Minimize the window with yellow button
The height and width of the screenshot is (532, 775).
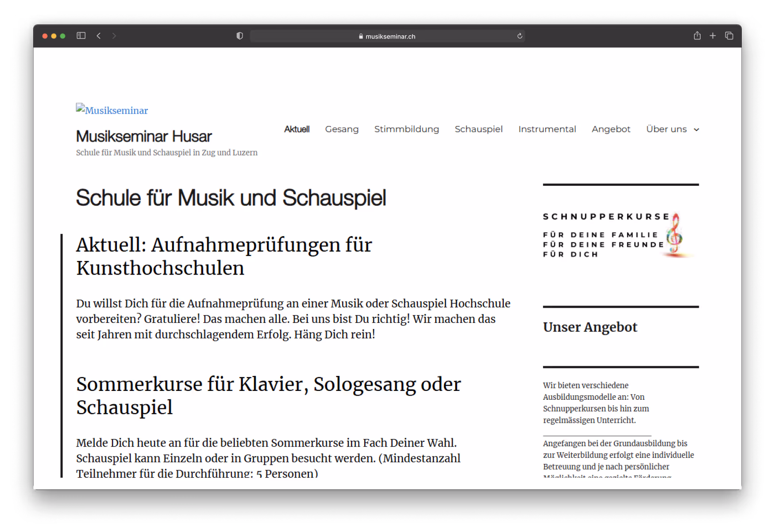[54, 36]
